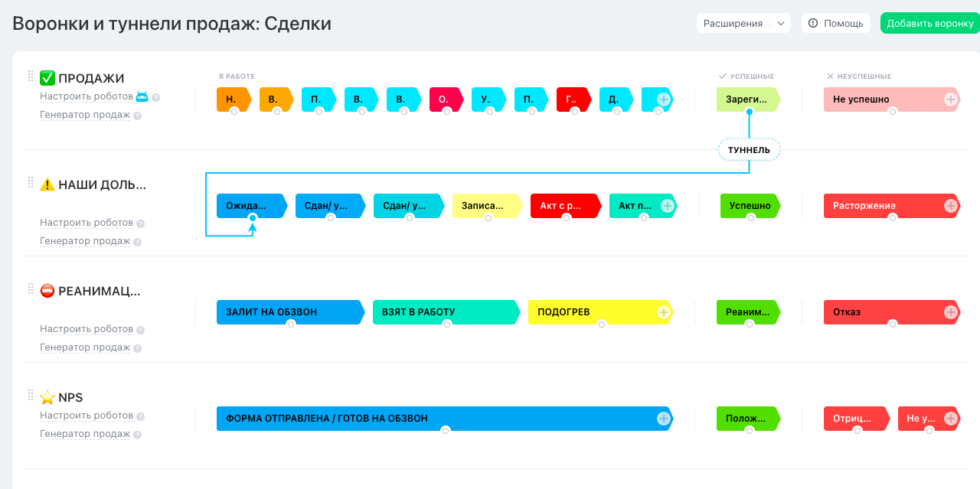980x489 pixels.
Task: Open Генератор продаж for NPS
Action: (86, 435)
